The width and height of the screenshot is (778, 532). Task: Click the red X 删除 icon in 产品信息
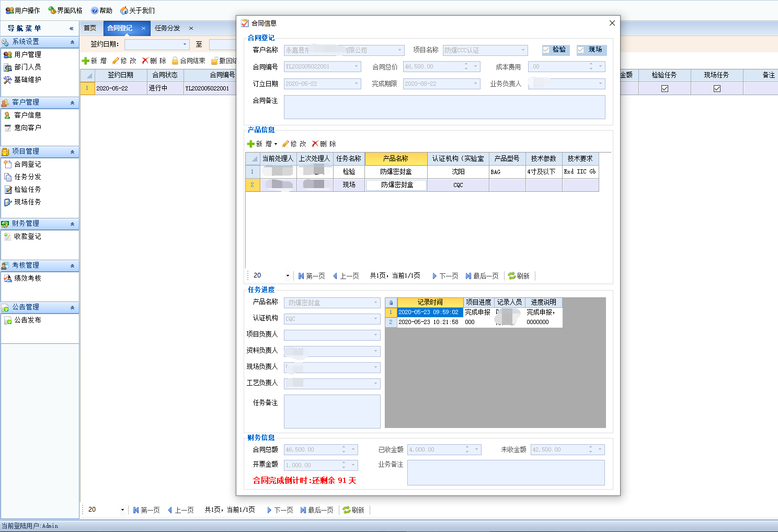click(315, 144)
